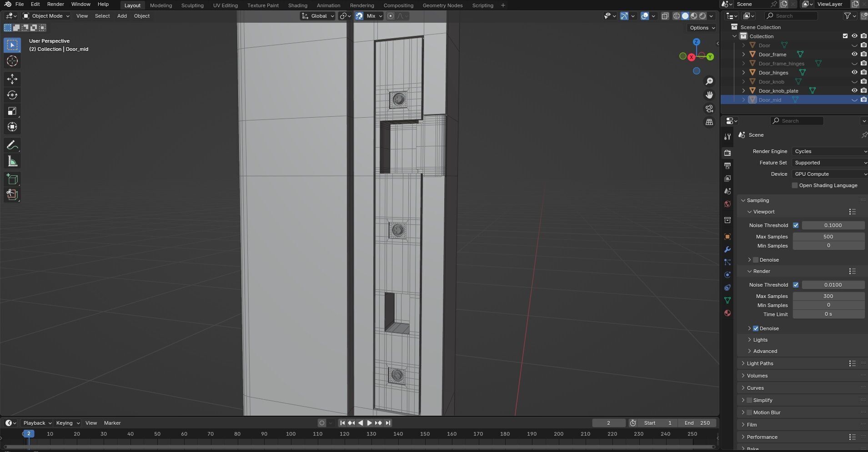Switch to Modeling workspace tab
The height and width of the screenshot is (452, 868).
tap(161, 5)
